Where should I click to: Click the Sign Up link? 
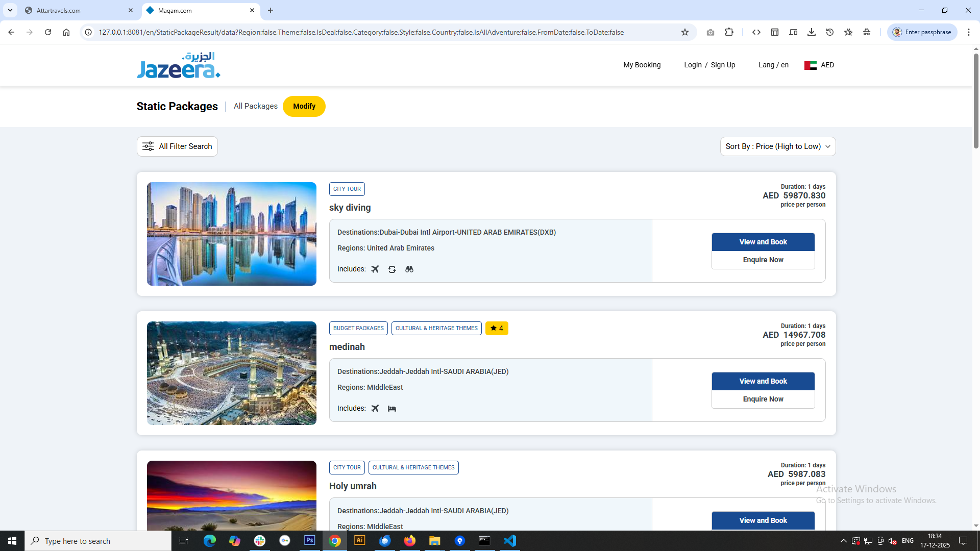point(723,65)
